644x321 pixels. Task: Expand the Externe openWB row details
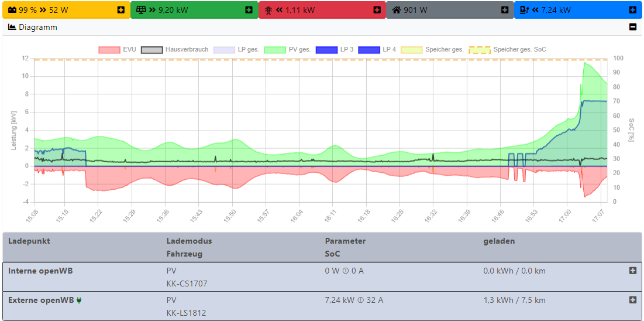[x=632, y=300]
